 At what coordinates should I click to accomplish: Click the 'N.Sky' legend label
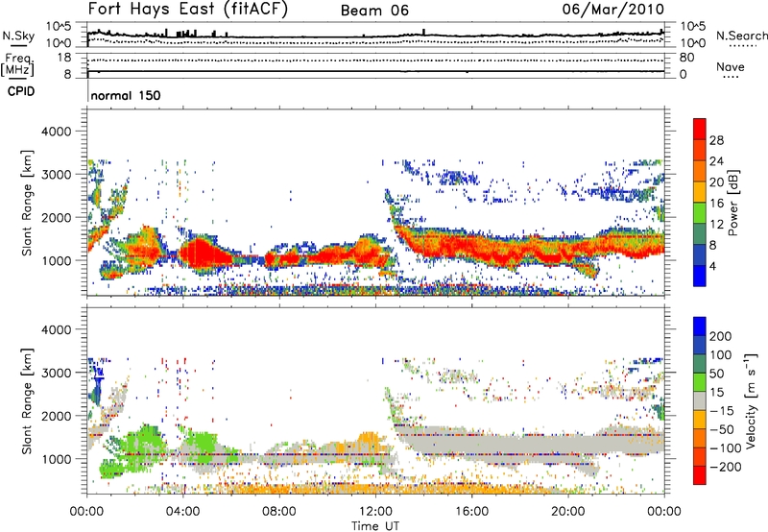(x=18, y=36)
